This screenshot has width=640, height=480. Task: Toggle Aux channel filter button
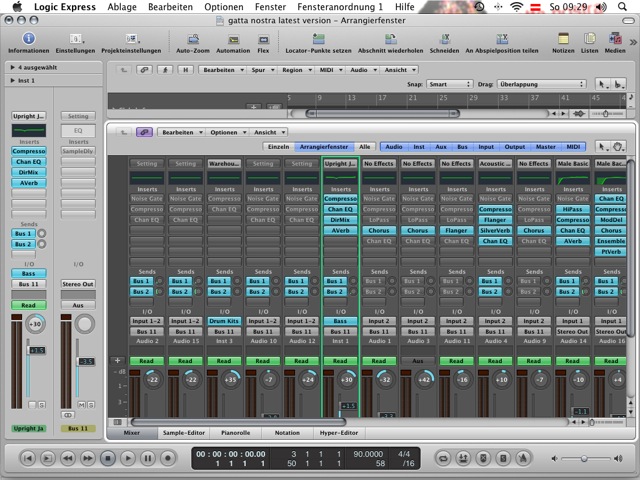(441, 147)
